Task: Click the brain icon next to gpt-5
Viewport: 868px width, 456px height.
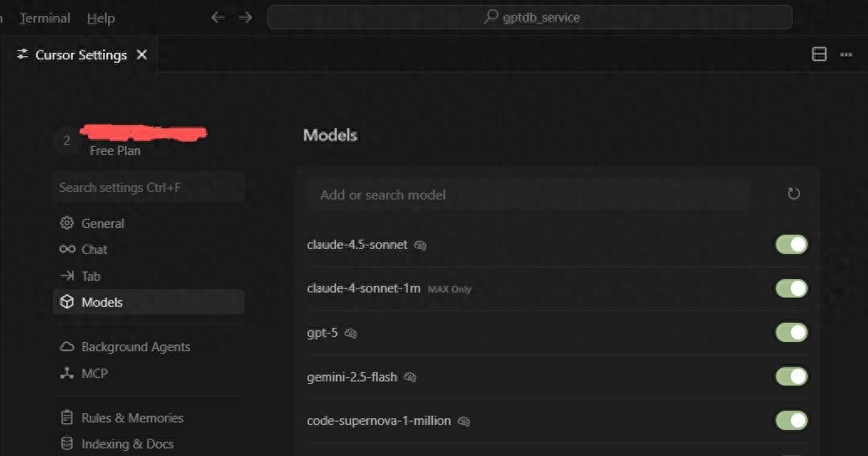Action: pos(351,334)
